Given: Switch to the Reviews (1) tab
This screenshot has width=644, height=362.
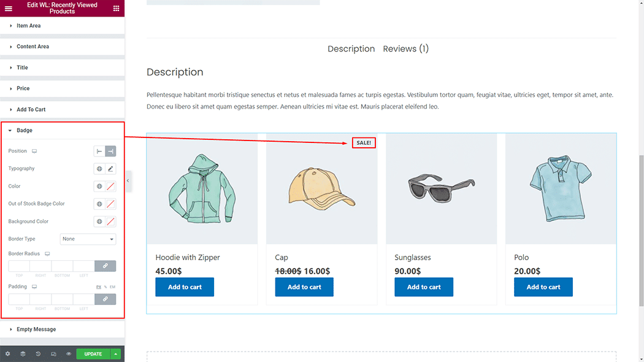Looking at the screenshot, I should click(x=405, y=49).
